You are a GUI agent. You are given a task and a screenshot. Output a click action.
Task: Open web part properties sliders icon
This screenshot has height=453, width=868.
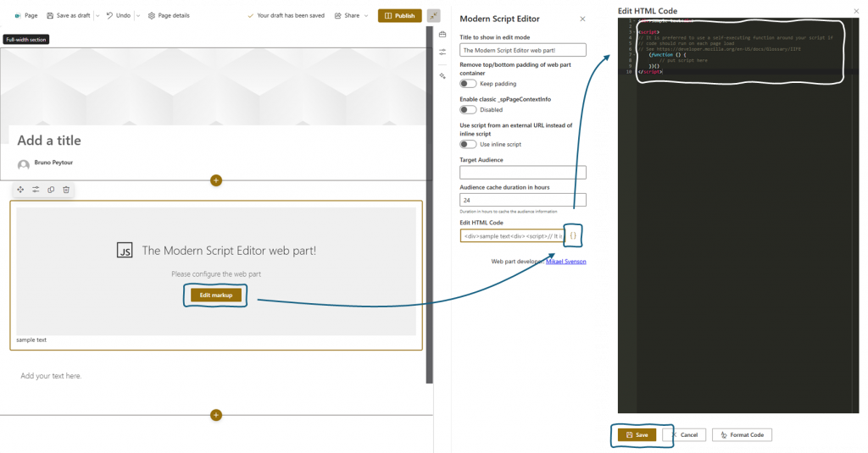click(x=36, y=190)
